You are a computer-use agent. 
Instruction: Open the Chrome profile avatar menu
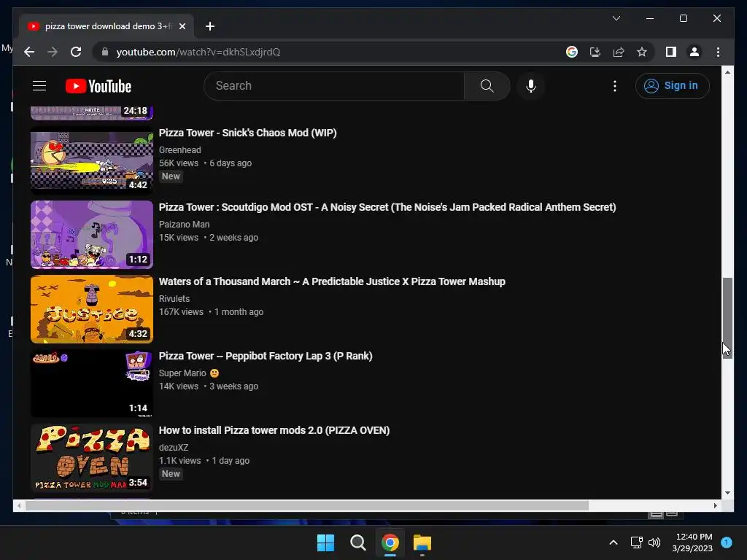694,52
